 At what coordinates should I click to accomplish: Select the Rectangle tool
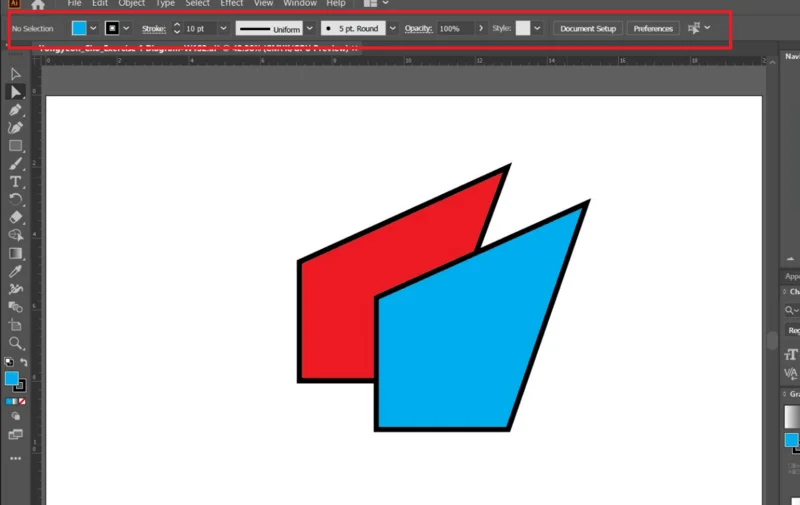[x=15, y=146]
